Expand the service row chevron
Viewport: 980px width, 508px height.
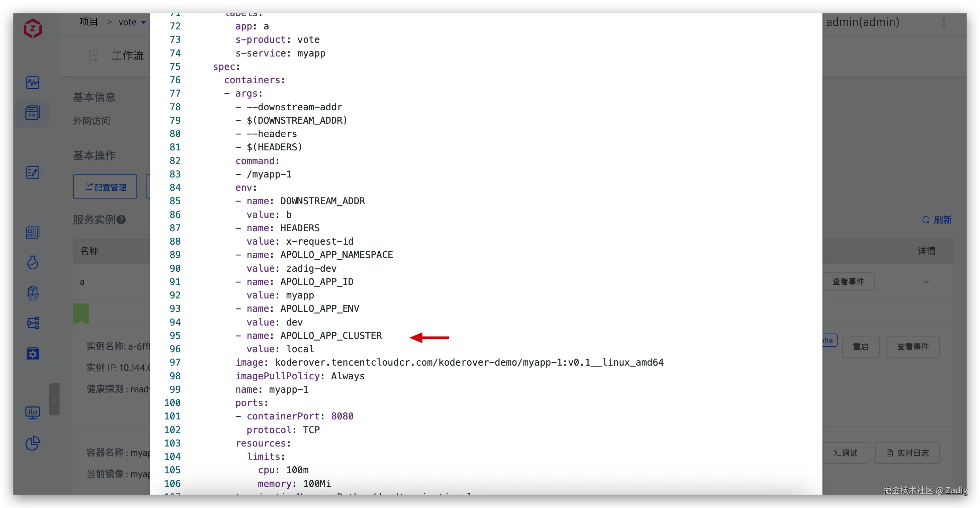pos(925,282)
